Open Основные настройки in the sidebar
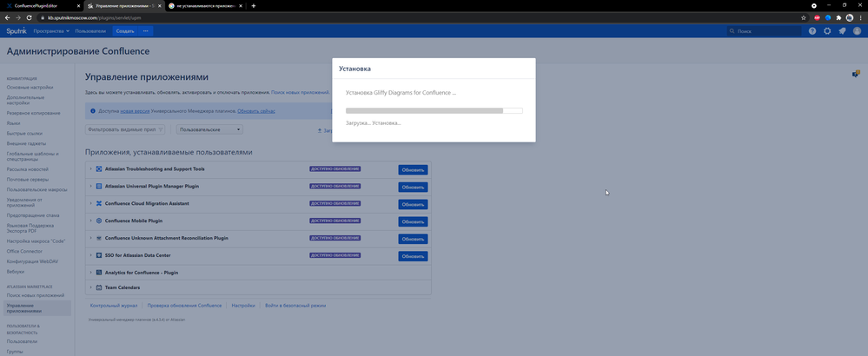Viewport: 868px width, 356px height. (x=30, y=88)
